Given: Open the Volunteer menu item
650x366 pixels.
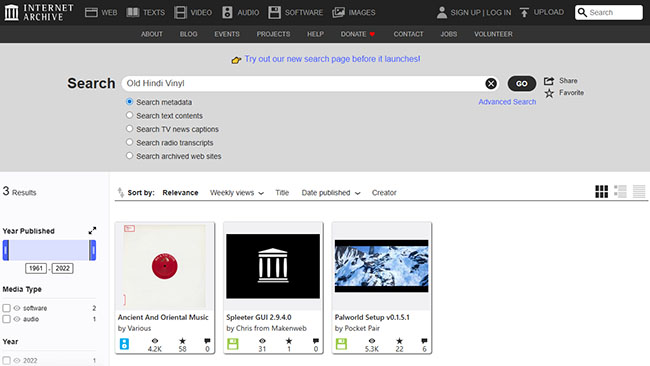Looking at the screenshot, I should click(x=493, y=34).
